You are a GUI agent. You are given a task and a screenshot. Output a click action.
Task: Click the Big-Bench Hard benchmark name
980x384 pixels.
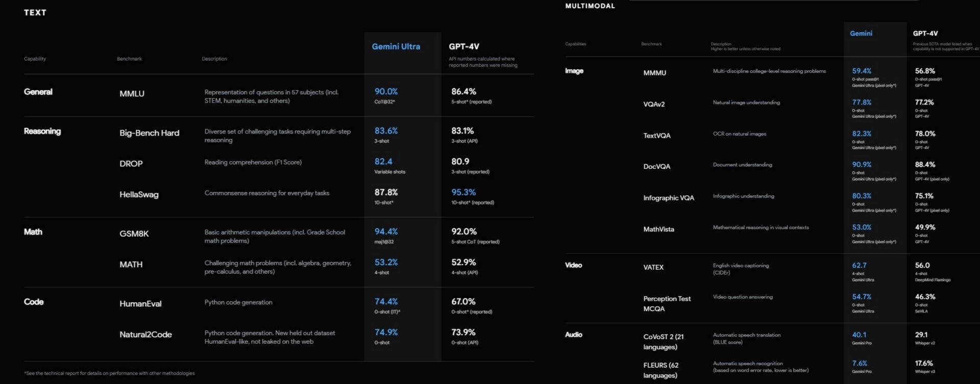[x=149, y=133]
